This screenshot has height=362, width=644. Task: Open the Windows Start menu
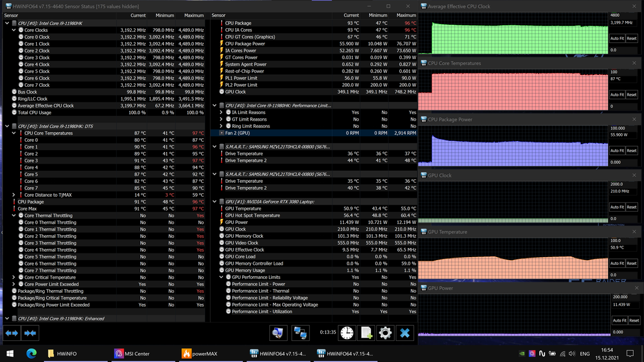point(10,354)
